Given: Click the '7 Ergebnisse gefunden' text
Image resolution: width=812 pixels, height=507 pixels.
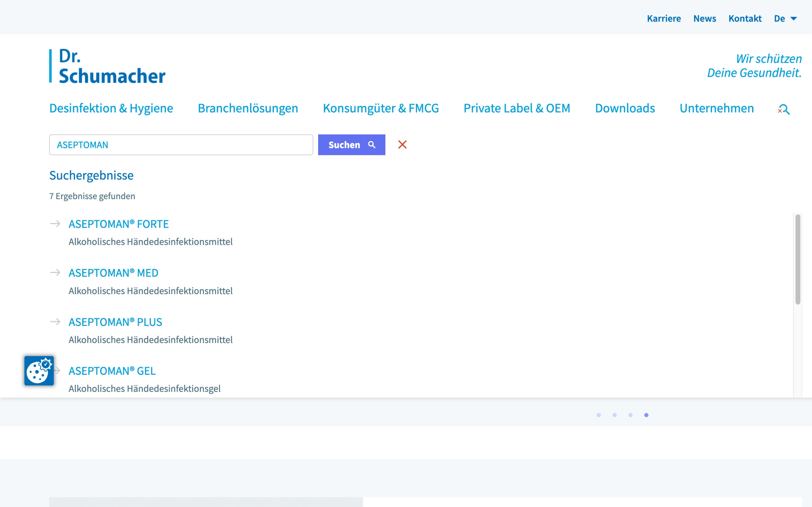Looking at the screenshot, I should 92,196.
